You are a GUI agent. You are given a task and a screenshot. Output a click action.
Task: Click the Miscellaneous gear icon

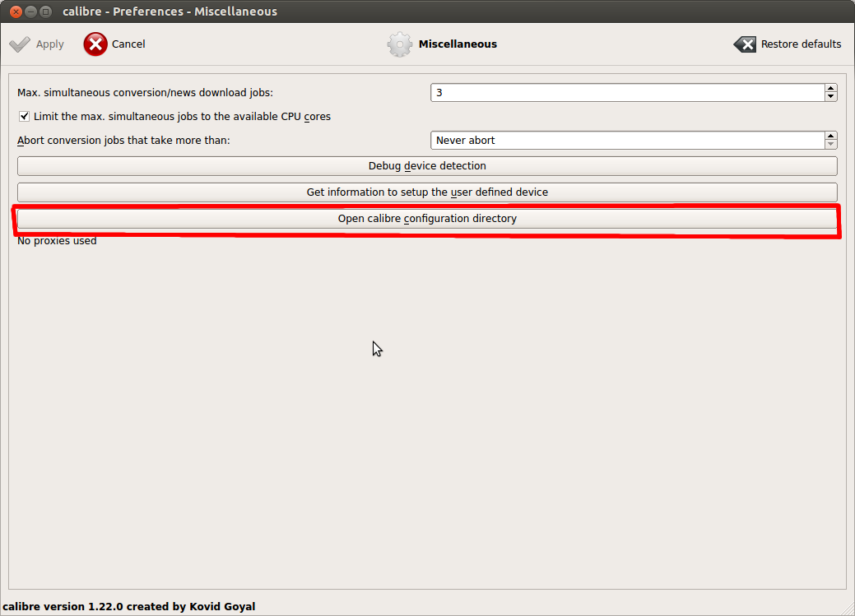[400, 44]
